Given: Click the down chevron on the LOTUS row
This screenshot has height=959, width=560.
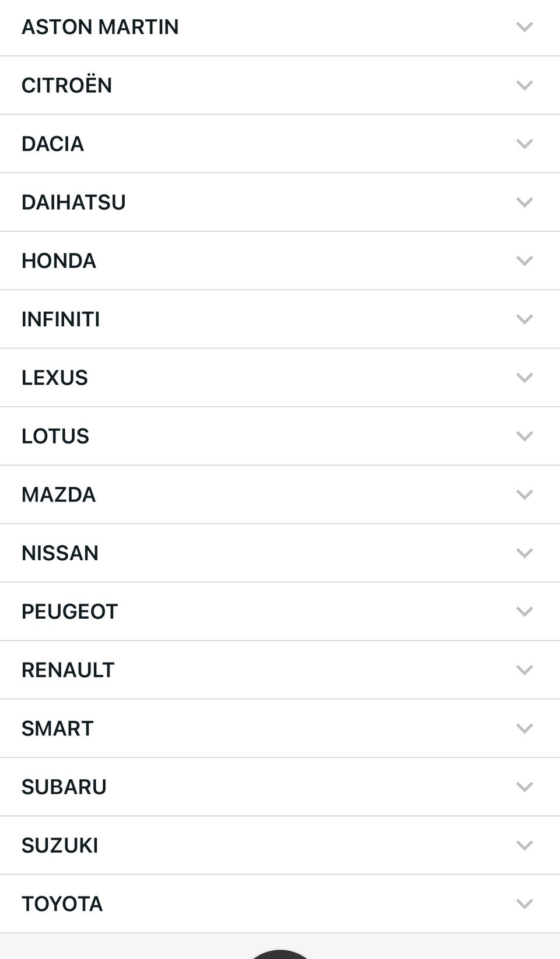Looking at the screenshot, I should pyautogui.click(x=524, y=436).
